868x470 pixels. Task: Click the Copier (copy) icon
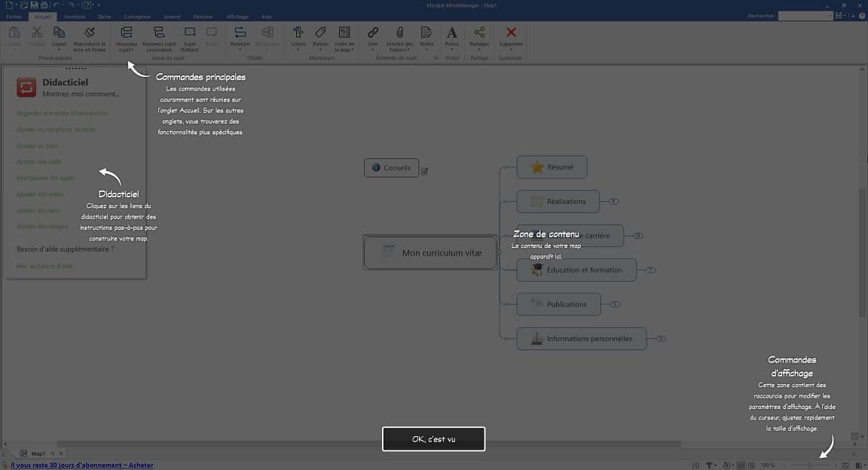pos(59,32)
